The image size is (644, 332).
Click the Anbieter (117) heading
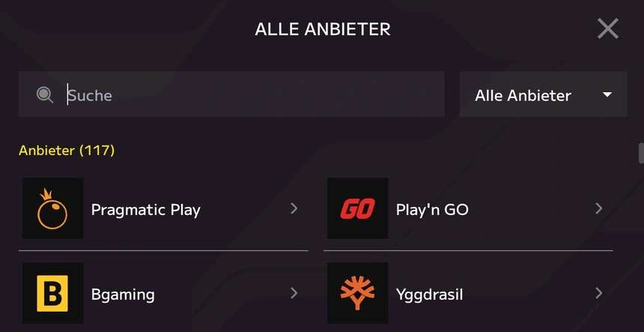click(67, 151)
